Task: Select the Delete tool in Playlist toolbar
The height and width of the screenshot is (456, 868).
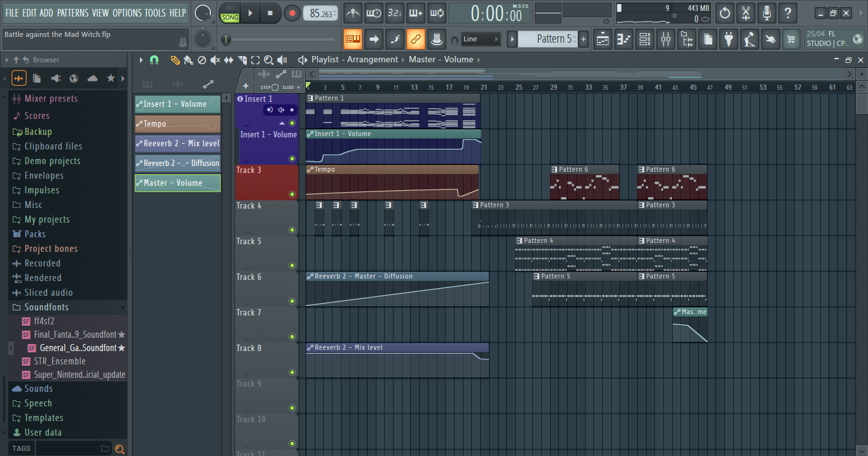Action: (202, 60)
